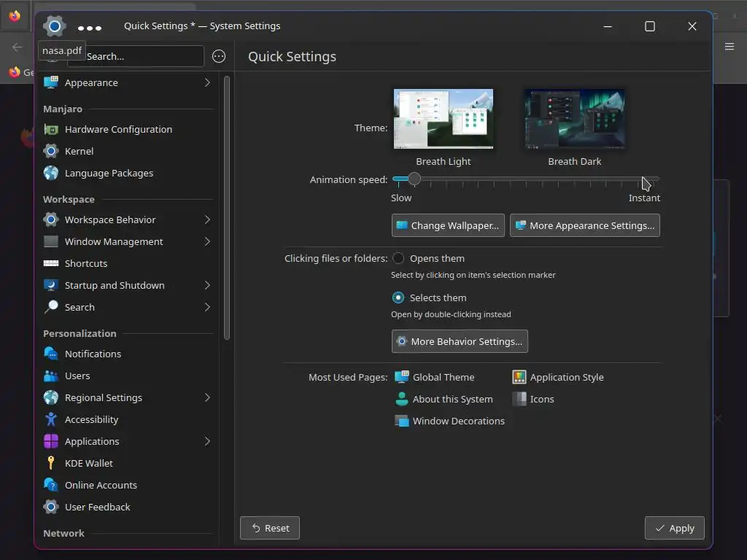Viewport: 747px width, 560px height.
Task: Click the Startup and Shutdown moon icon
Action: point(51,285)
